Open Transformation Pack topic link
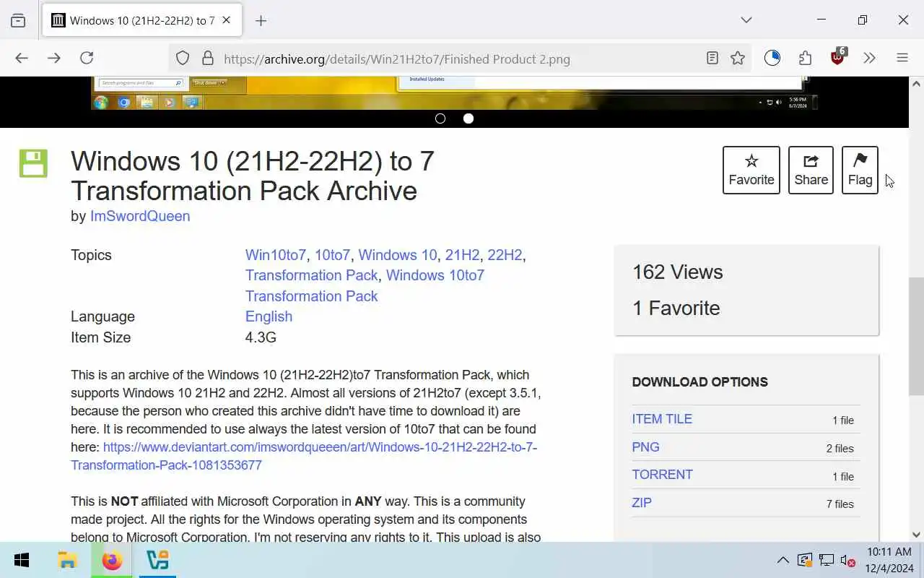 coord(311,275)
